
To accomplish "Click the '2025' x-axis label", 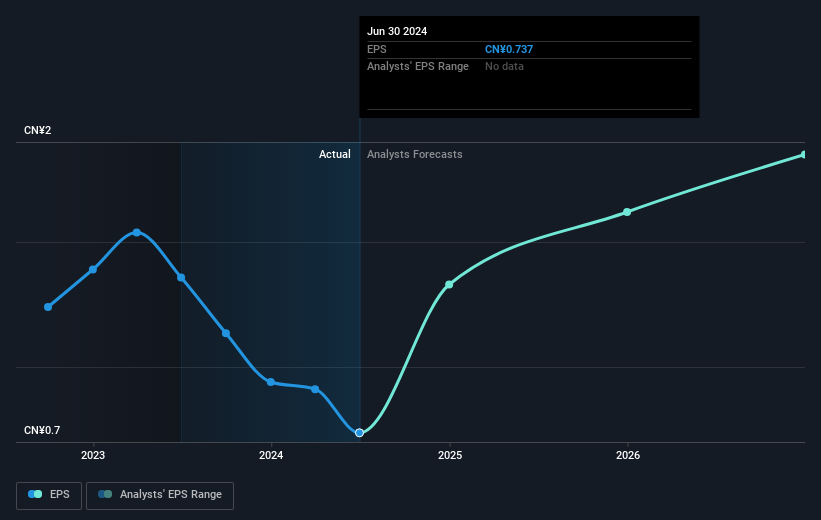I will click(x=450, y=456).
